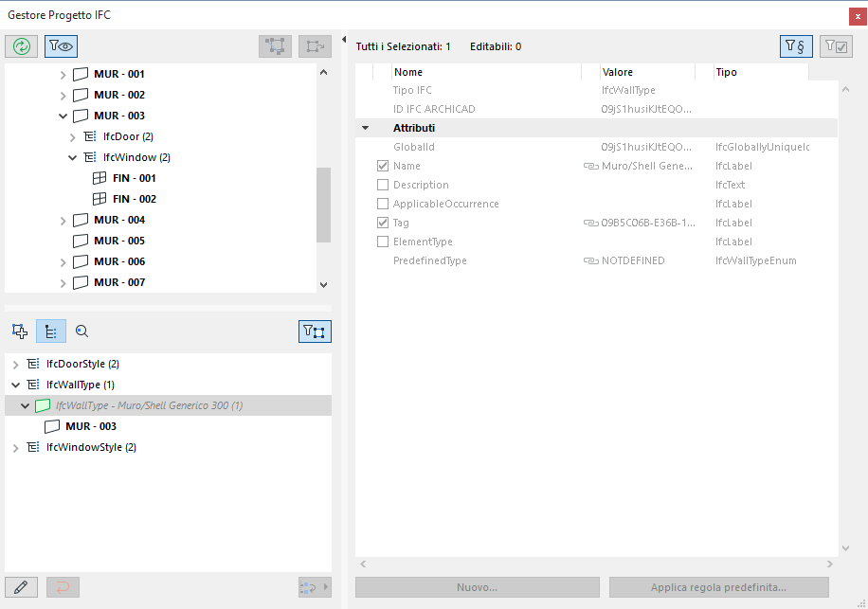Collapse the Attributi section triangle

(366, 128)
